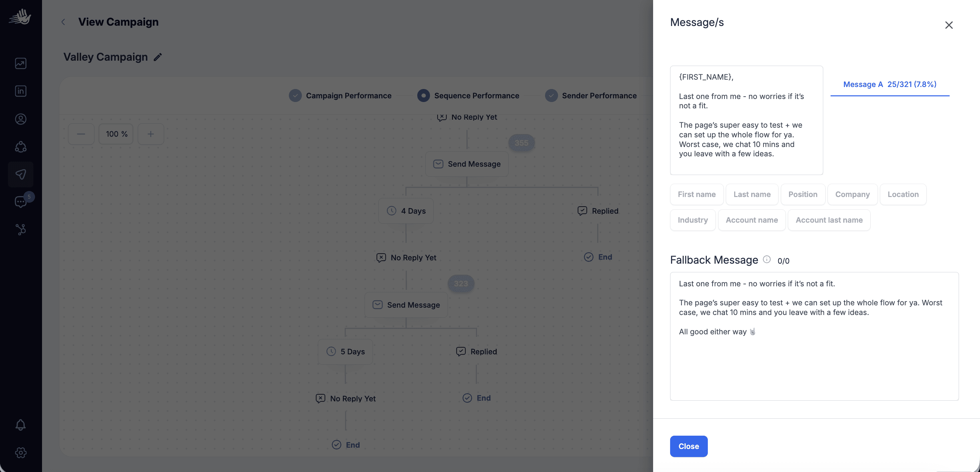Click the workflow branch sidebar icon
Screen dimensions: 980x472
pos(21,230)
